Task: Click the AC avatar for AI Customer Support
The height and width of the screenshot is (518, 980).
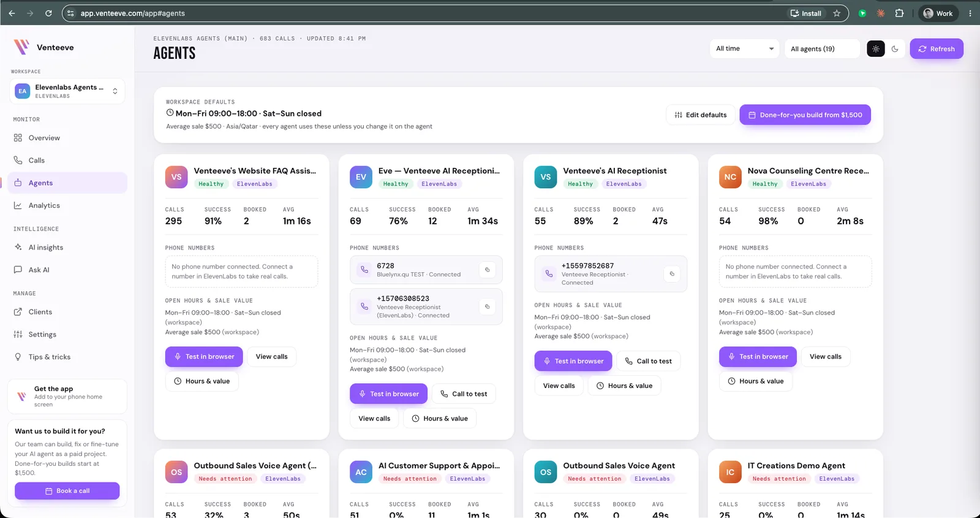Action: tap(361, 472)
